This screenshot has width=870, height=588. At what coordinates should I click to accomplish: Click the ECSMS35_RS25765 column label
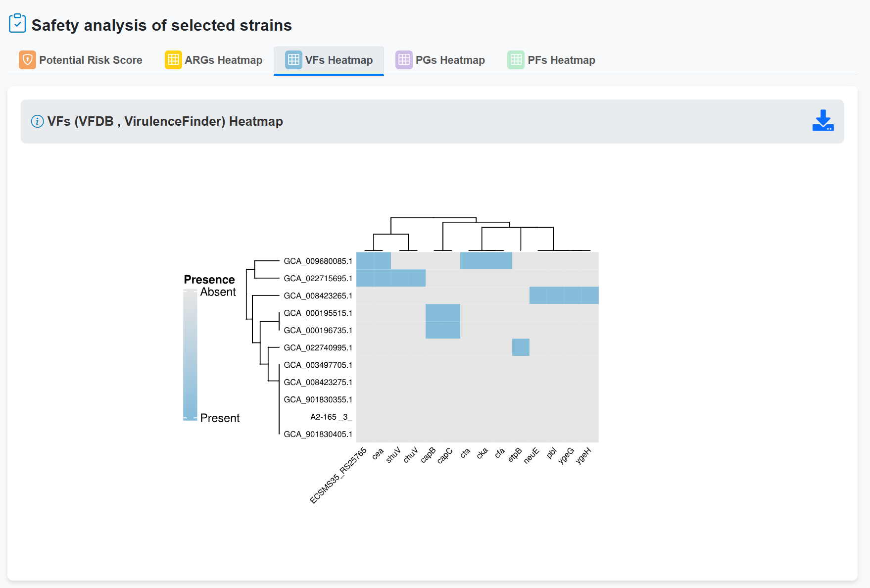click(x=338, y=475)
